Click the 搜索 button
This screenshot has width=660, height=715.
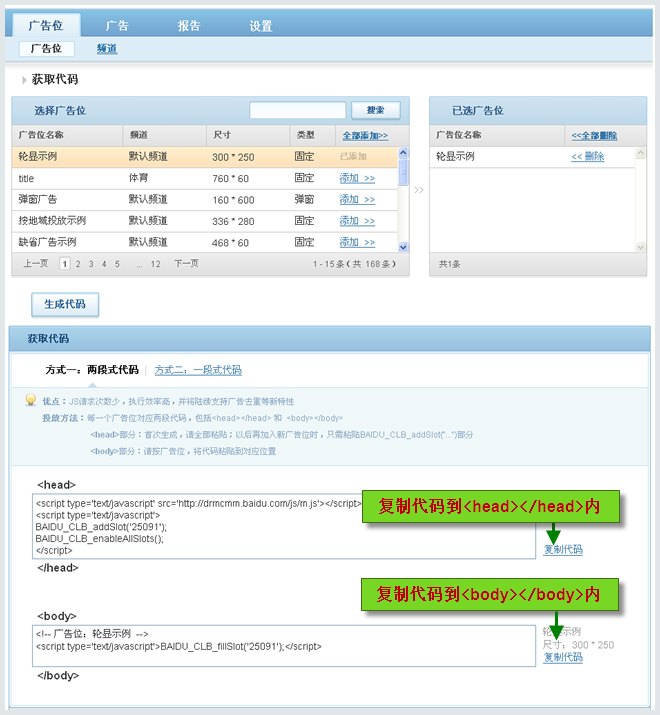376,110
